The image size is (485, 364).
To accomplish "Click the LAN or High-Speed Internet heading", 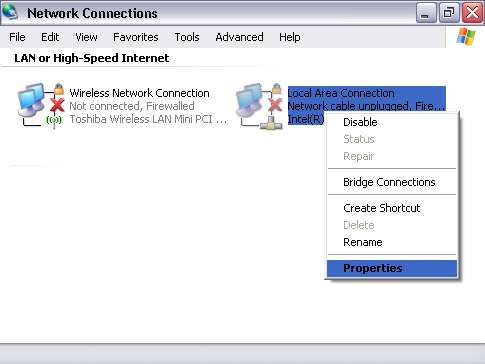I will 92,58.
